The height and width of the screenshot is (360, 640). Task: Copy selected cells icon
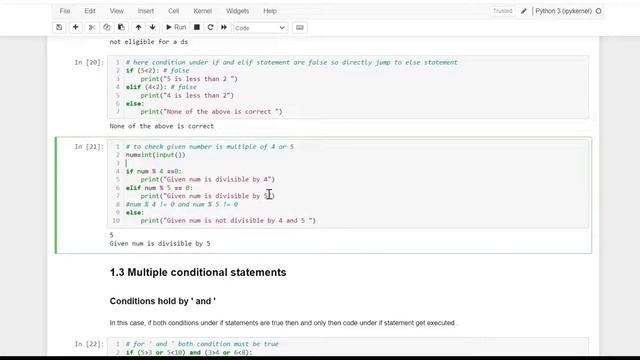pyautogui.click(x=107, y=27)
